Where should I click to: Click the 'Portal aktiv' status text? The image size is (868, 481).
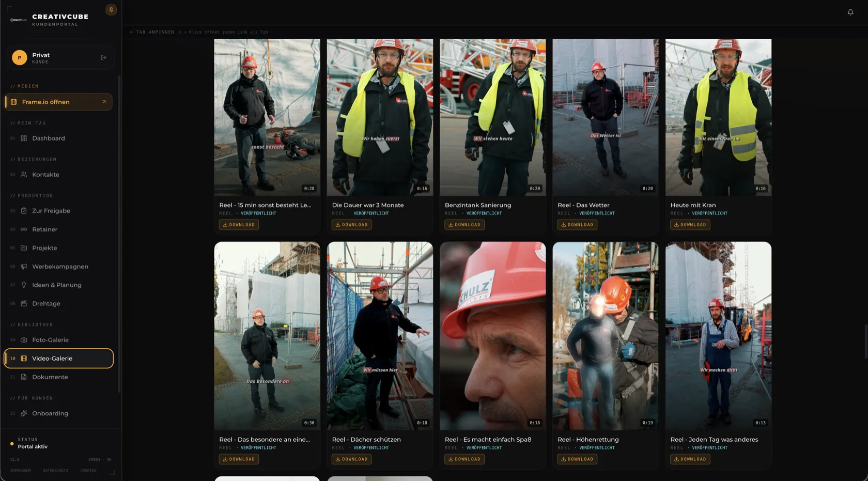tap(33, 447)
